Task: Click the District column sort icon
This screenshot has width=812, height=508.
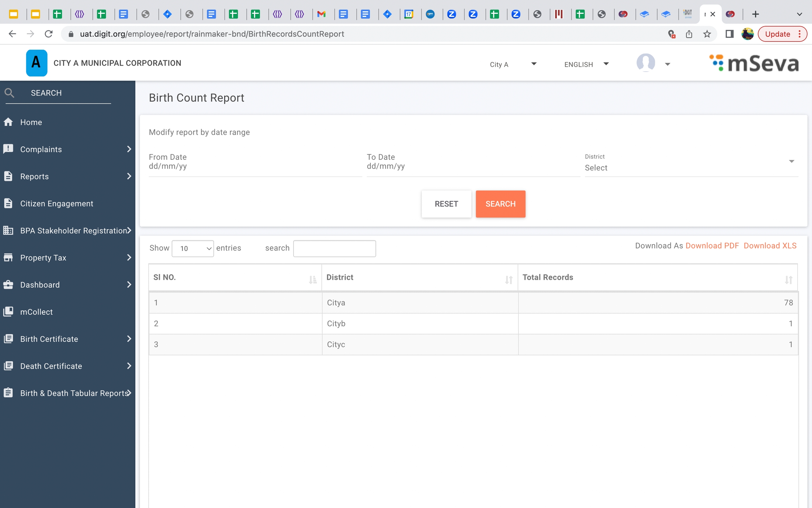Action: [x=509, y=279]
